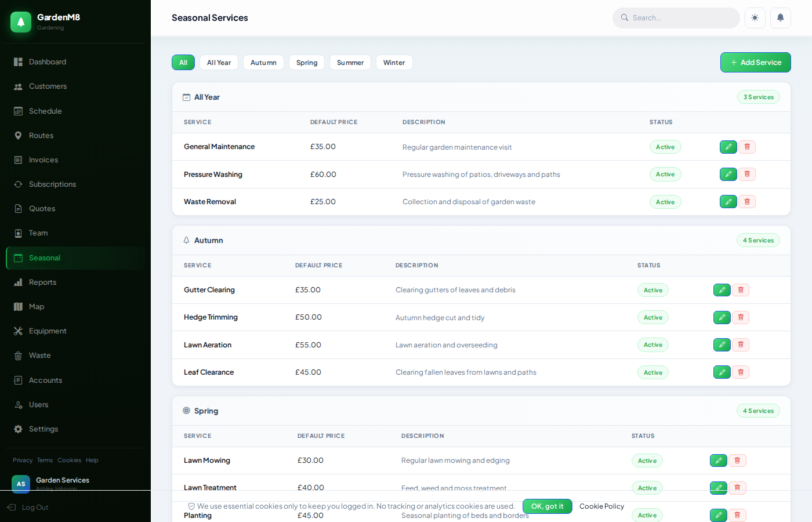Toggle Active status on Waste Removal
This screenshot has height=522, width=812.
(665, 201)
